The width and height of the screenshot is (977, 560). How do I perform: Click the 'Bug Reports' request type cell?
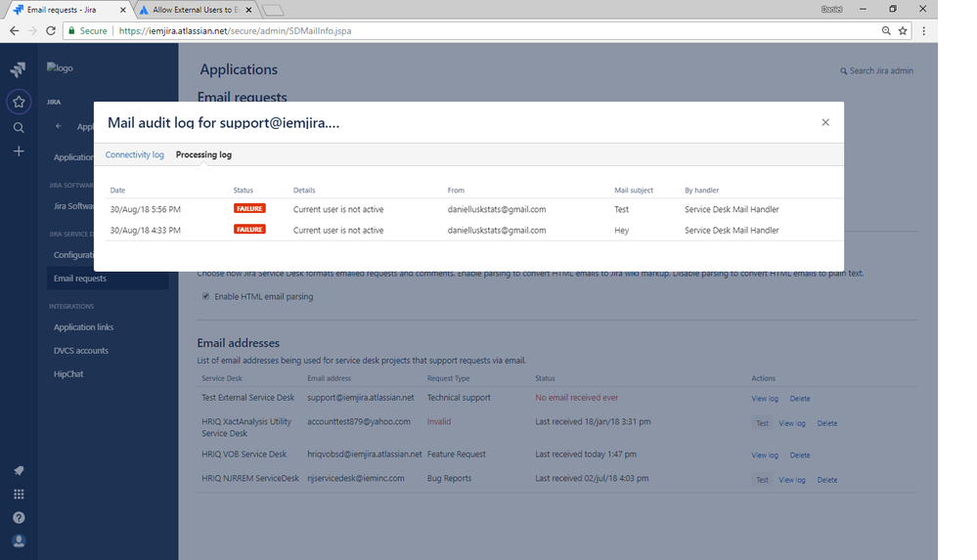pos(449,479)
